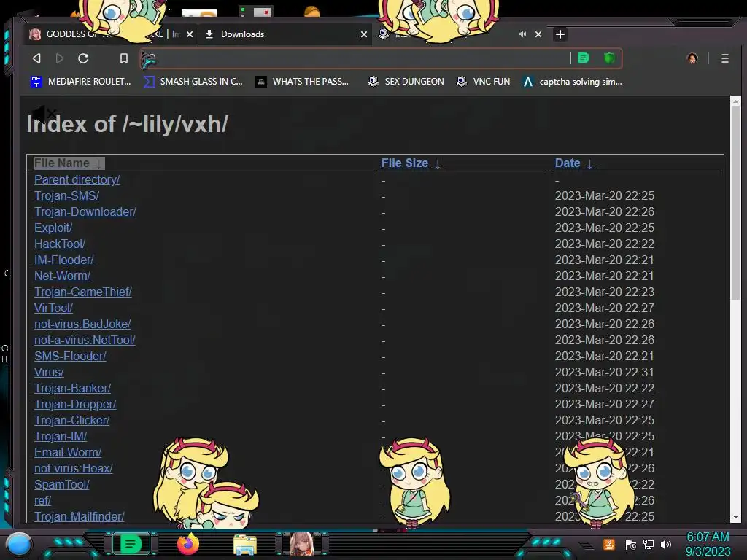Open the not-virus:BadJoke/ folder link
Image resolution: width=747 pixels, height=560 pixels.
[x=82, y=324]
